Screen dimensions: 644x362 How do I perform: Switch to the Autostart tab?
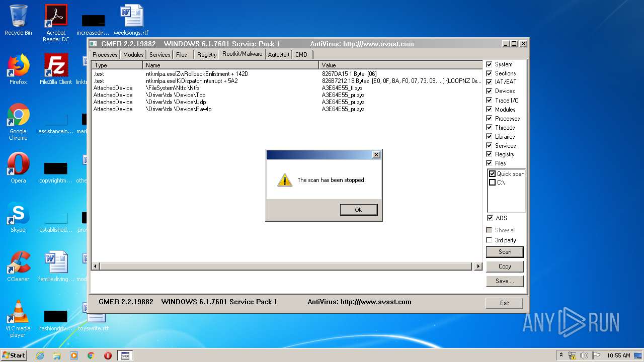279,55
